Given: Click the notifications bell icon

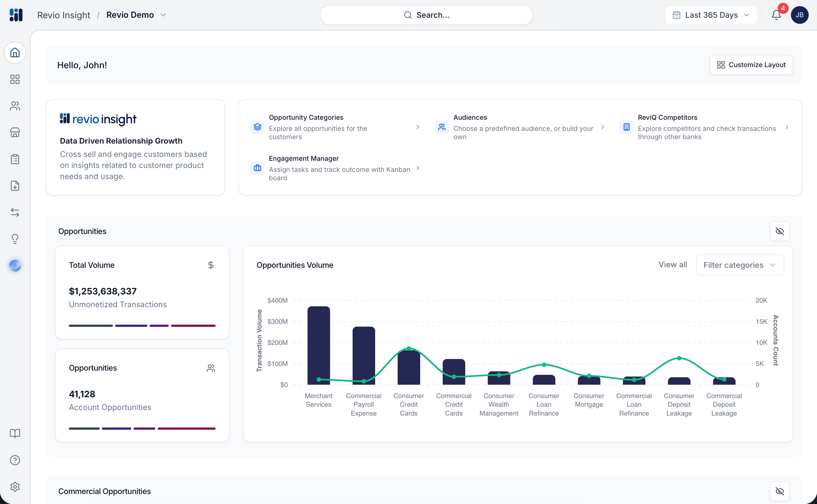Looking at the screenshot, I should click(x=776, y=15).
